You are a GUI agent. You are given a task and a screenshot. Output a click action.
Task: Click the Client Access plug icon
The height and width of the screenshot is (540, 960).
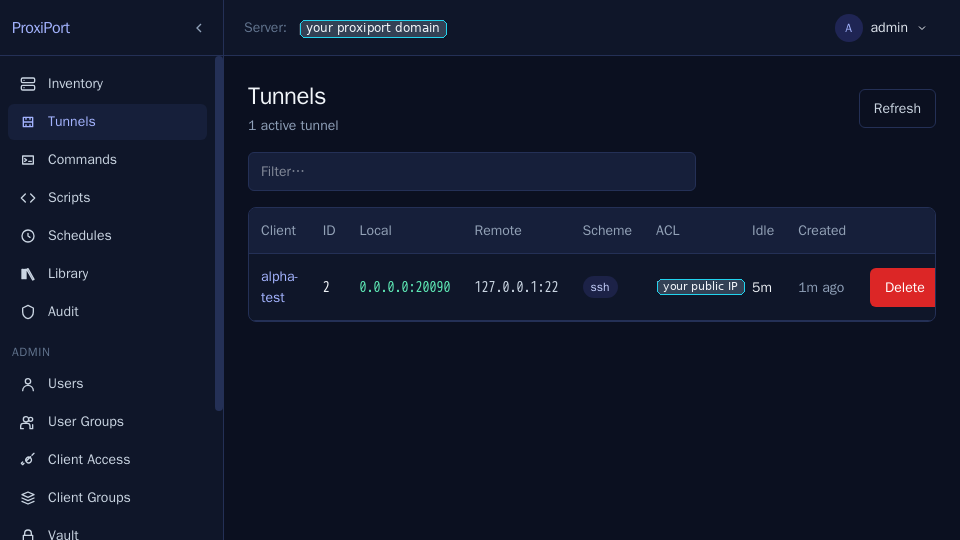point(28,460)
